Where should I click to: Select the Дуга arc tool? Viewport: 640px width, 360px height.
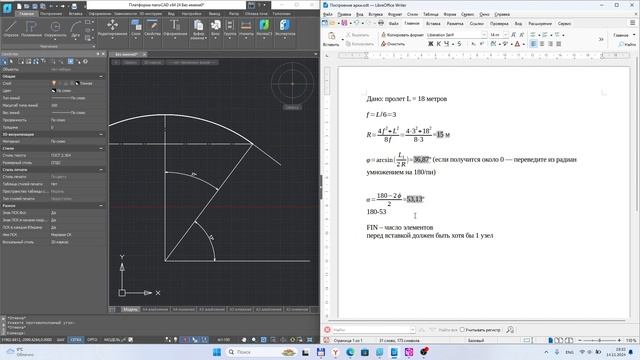click(x=76, y=29)
